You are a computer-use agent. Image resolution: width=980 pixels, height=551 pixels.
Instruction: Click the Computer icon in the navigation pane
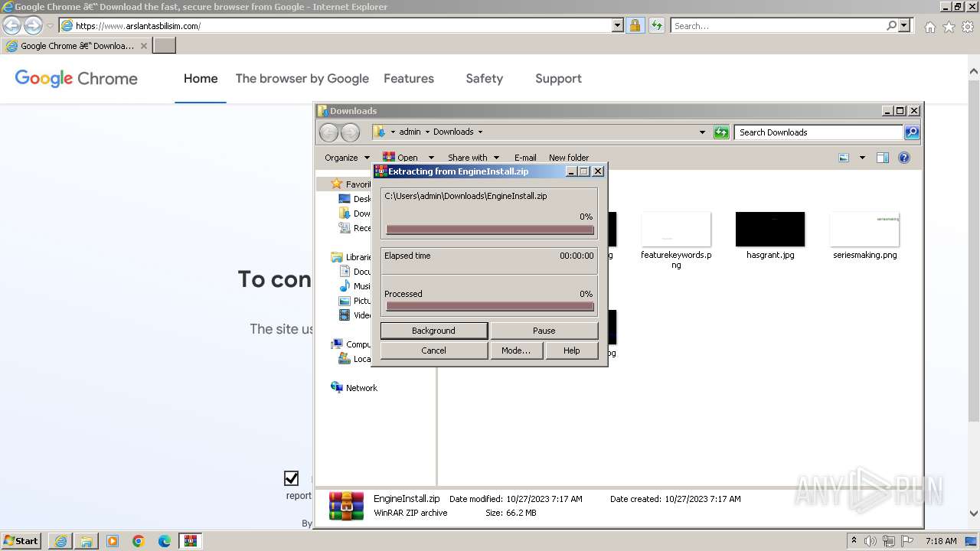(x=337, y=344)
